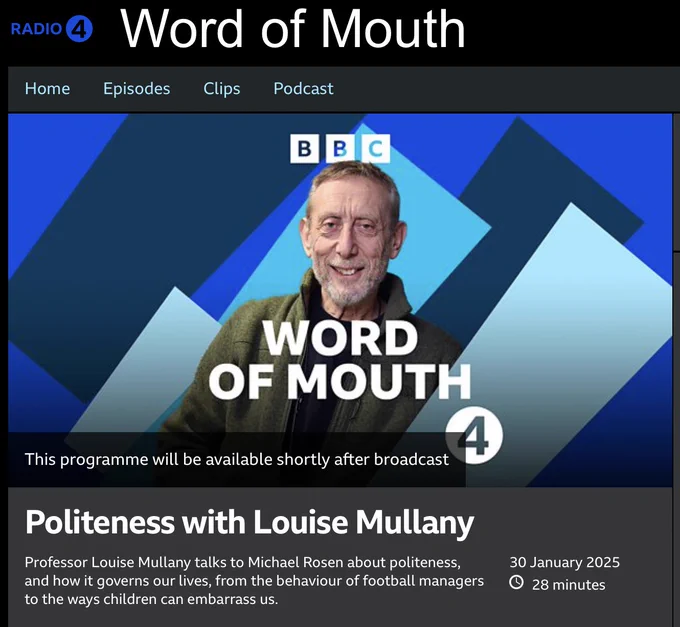Image resolution: width=680 pixels, height=627 pixels.
Task: Click the BBC blocks logo in image
Action: tap(340, 149)
